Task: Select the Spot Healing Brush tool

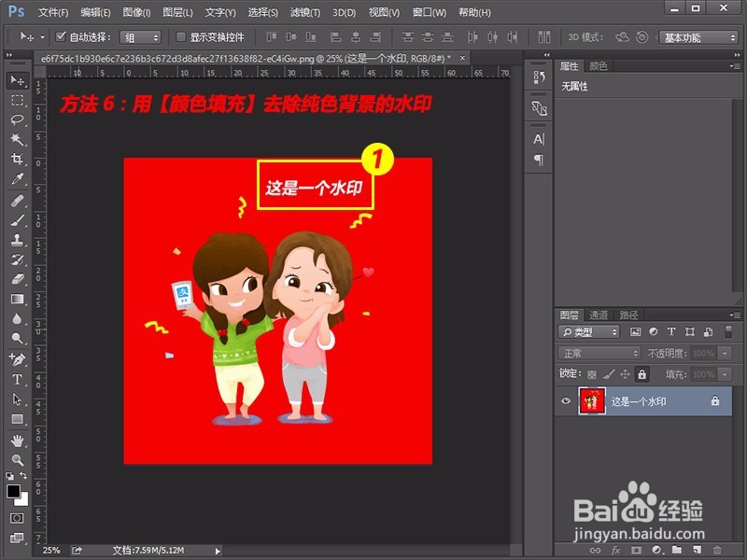Action: pyautogui.click(x=17, y=201)
